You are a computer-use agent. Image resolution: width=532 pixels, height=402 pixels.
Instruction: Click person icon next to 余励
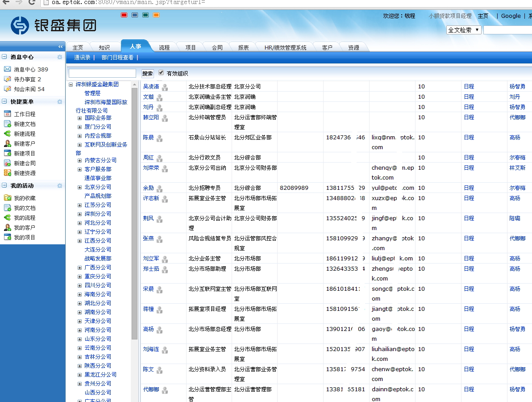click(159, 189)
